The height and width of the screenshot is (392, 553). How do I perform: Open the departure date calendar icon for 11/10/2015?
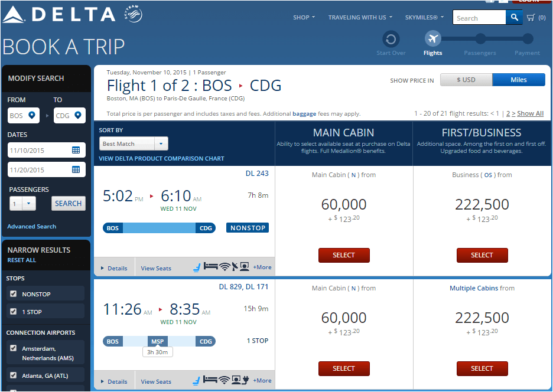pos(76,150)
